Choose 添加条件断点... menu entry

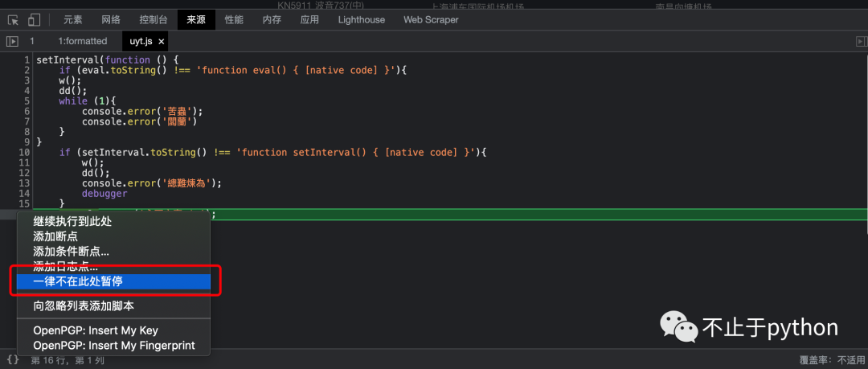[x=71, y=252]
